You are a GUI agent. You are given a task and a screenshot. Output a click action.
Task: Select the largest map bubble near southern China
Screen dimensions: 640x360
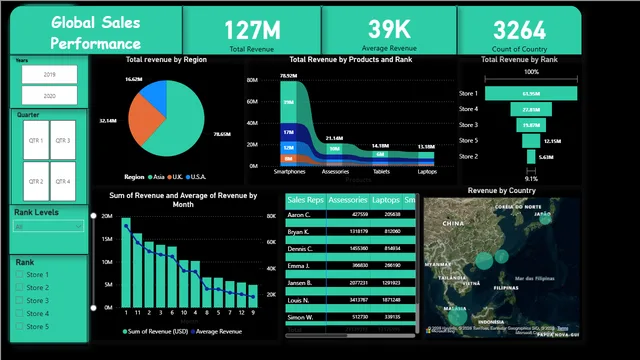pyautogui.click(x=484, y=261)
